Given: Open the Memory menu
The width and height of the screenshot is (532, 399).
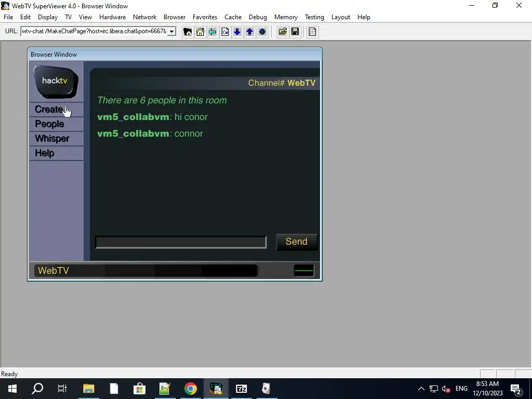Looking at the screenshot, I should click(286, 17).
